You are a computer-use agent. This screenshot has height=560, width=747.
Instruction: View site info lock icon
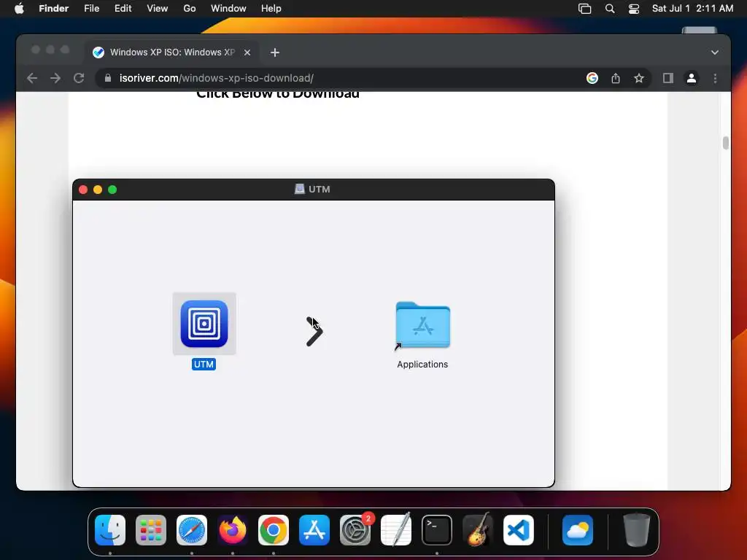(x=108, y=78)
